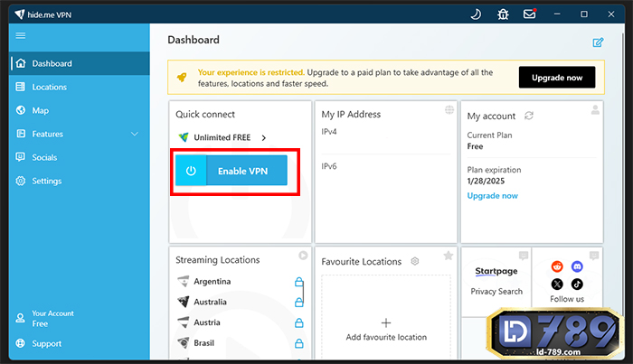Click the chat icon on Follow us card
Screen dimensions: 633x364
point(594,256)
